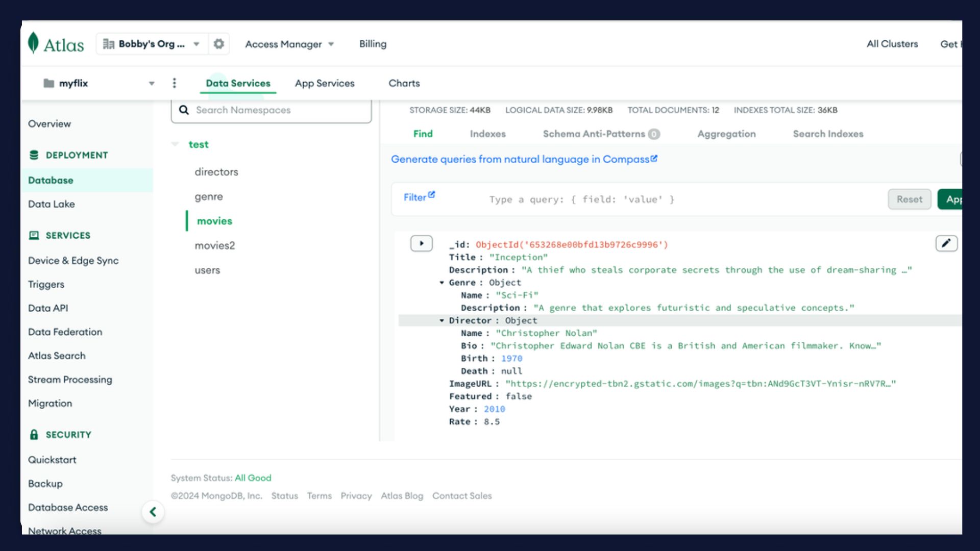Screen dimensions: 980x551
Task: Click the All Good system status link
Action: tap(253, 478)
